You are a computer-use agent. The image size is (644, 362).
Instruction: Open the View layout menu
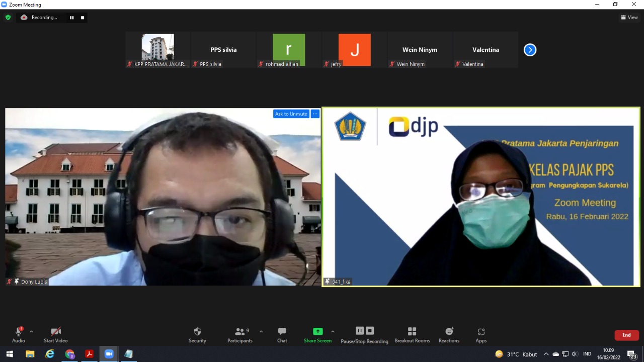[x=629, y=18]
